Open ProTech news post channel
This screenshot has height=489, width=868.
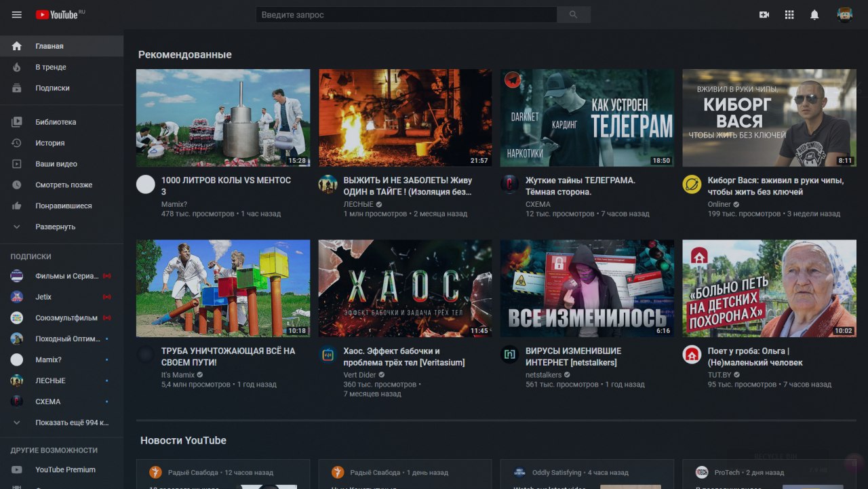pyautogui.click(x=728, y=473)
